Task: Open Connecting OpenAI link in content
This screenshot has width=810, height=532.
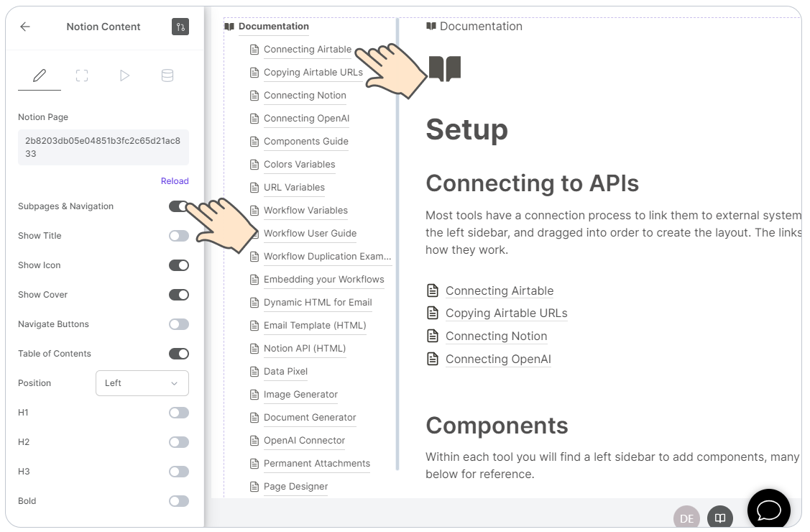Action: [x=499, y=359]
